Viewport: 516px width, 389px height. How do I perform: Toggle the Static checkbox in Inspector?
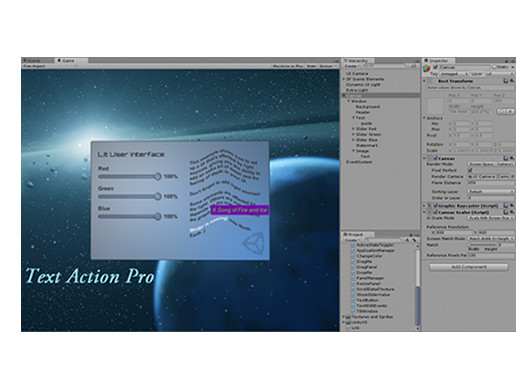point(494,67)
